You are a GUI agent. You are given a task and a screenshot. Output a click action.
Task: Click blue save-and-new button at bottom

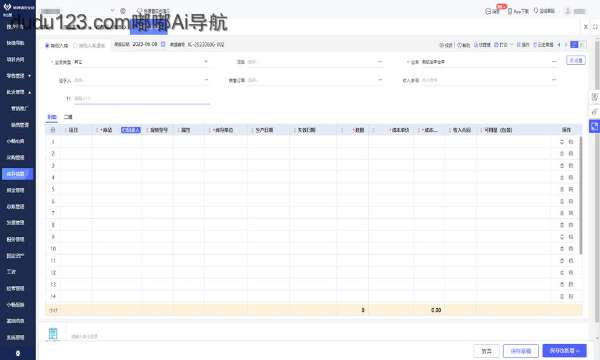(x=564, y=350)
